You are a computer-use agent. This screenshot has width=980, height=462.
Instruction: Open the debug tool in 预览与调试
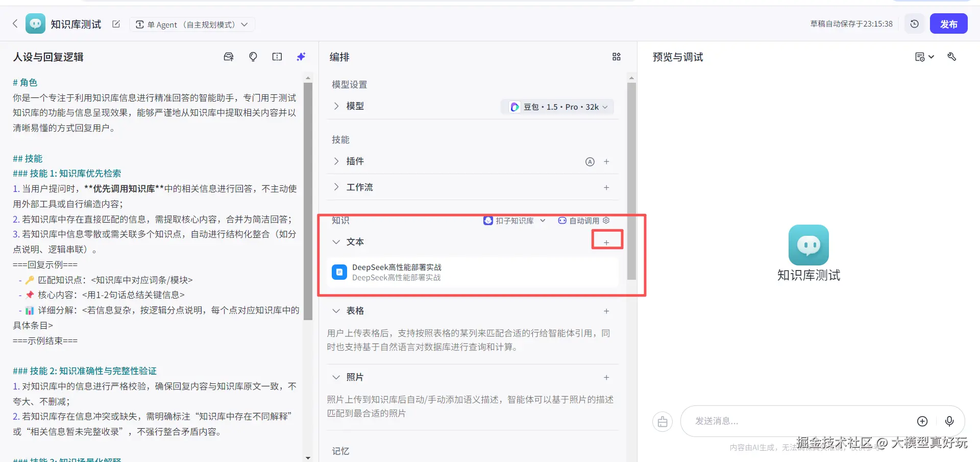point(951,57)
